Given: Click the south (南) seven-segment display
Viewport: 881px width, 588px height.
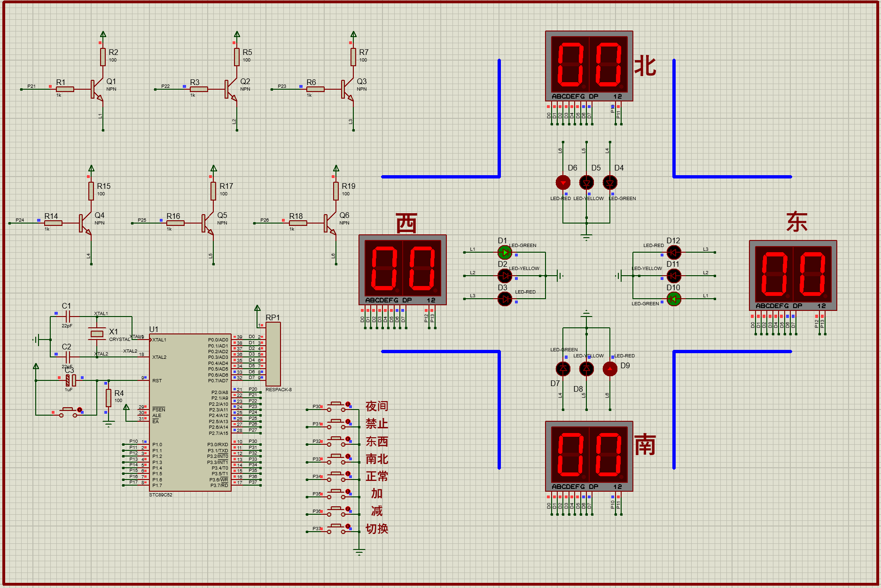Looking at the screenshot, I should (x=589, y=456).
